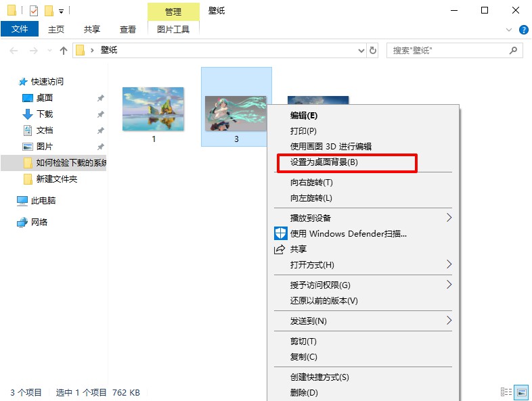The height and width of the screenshot is (401, 532).
Task: Switch to details view icon in status bar
Action: pos(506,392)
